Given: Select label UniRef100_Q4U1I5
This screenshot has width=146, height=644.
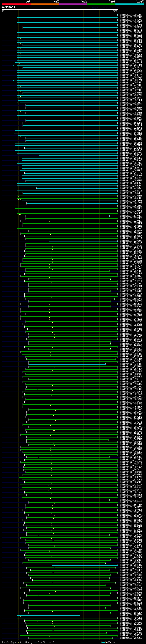Looking at the screenshot, I should (x=131, y=67).
